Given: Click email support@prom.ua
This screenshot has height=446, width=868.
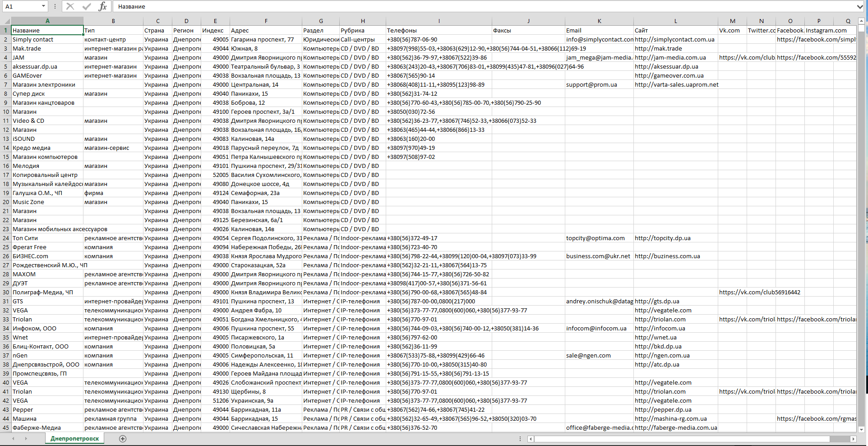Looking at the screenshot, I should (591, 84).
